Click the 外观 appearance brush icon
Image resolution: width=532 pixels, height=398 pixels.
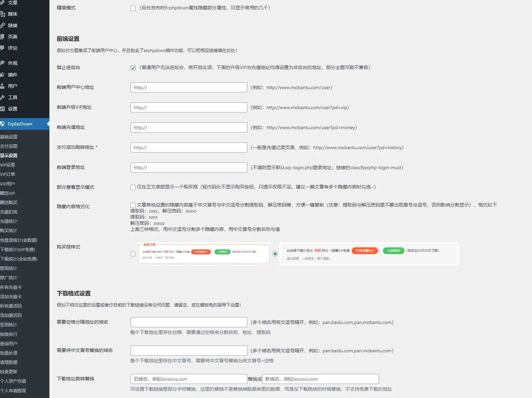2,63
